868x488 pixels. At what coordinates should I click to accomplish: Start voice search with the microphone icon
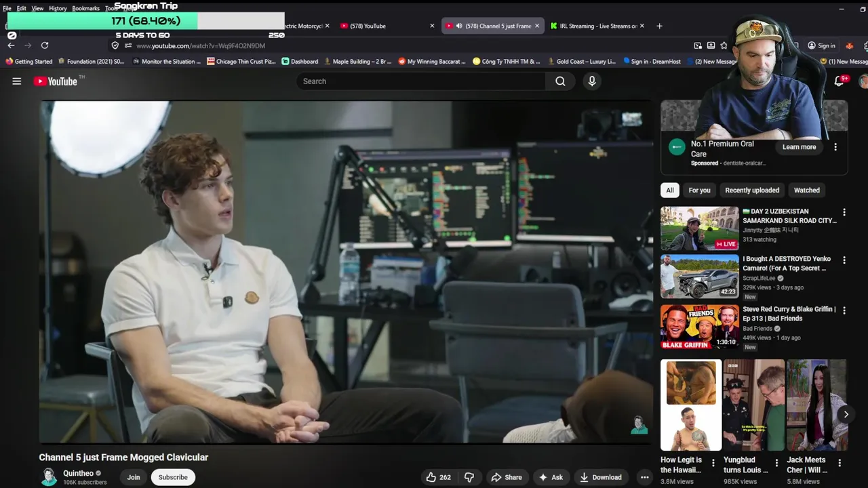(592, 81)
